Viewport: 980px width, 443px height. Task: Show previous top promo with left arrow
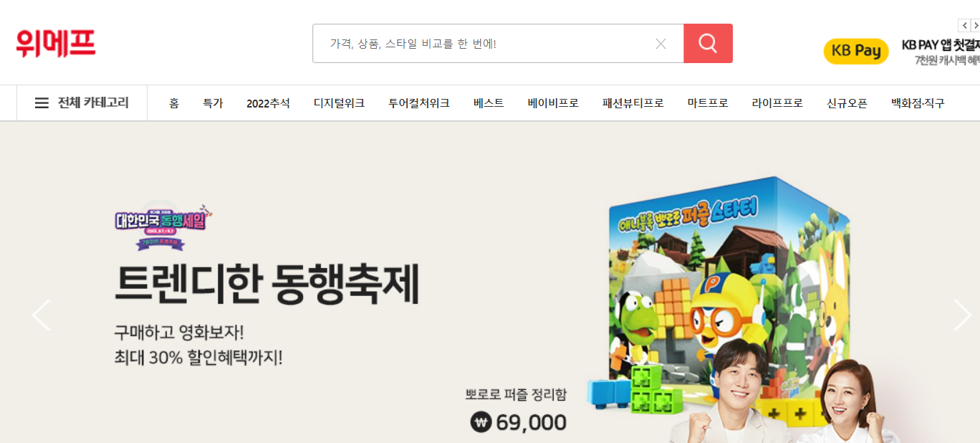tap(964, 25)
